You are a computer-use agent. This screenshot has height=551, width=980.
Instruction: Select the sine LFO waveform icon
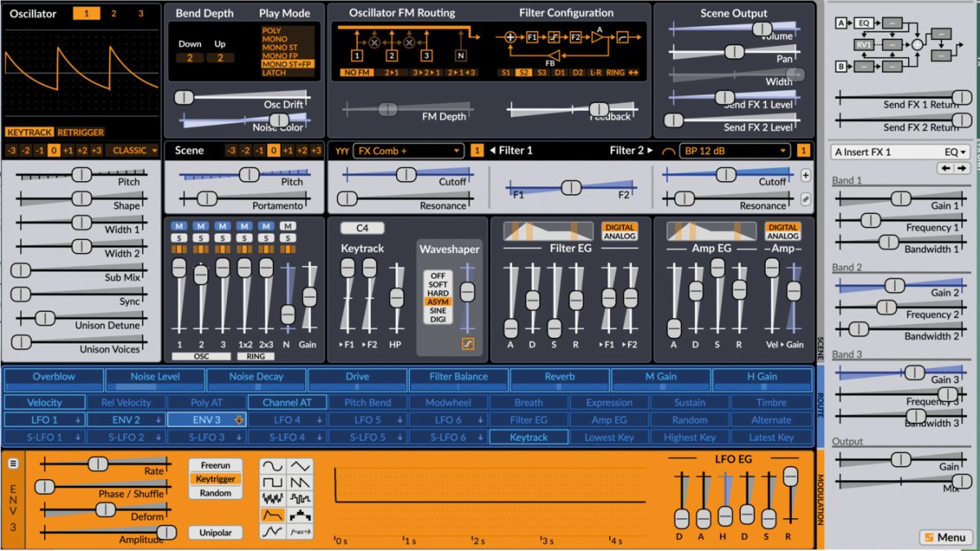point(272,466)
